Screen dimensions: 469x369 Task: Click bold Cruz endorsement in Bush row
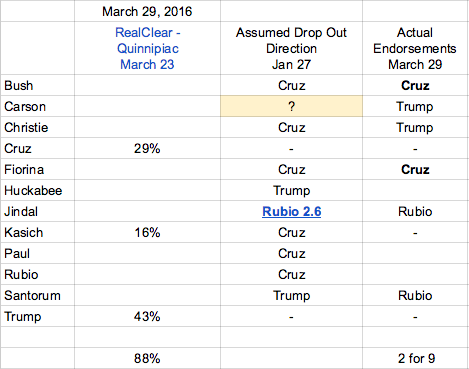point(415,85)
